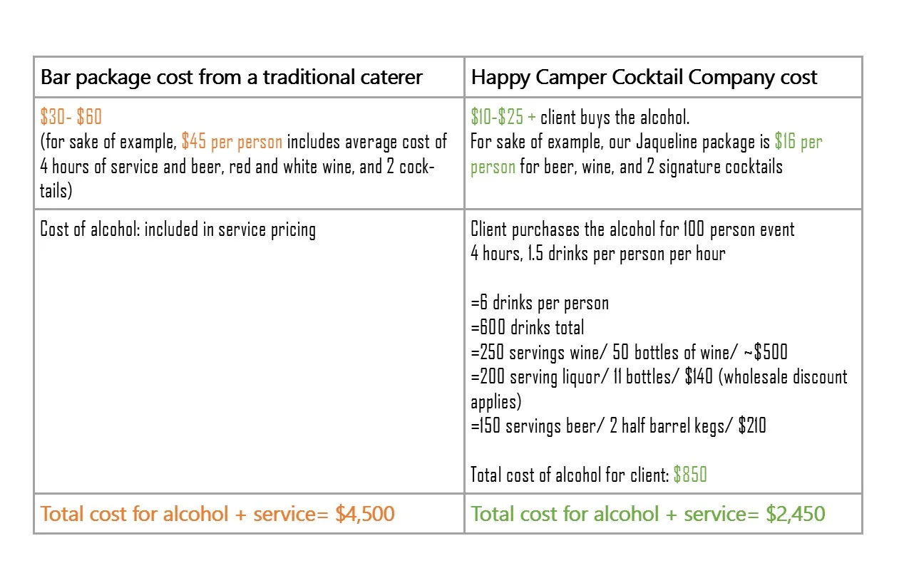Select the orange '$30- $60' price range
The height and width of the screenshot is (588, 909).
(71, 116)
